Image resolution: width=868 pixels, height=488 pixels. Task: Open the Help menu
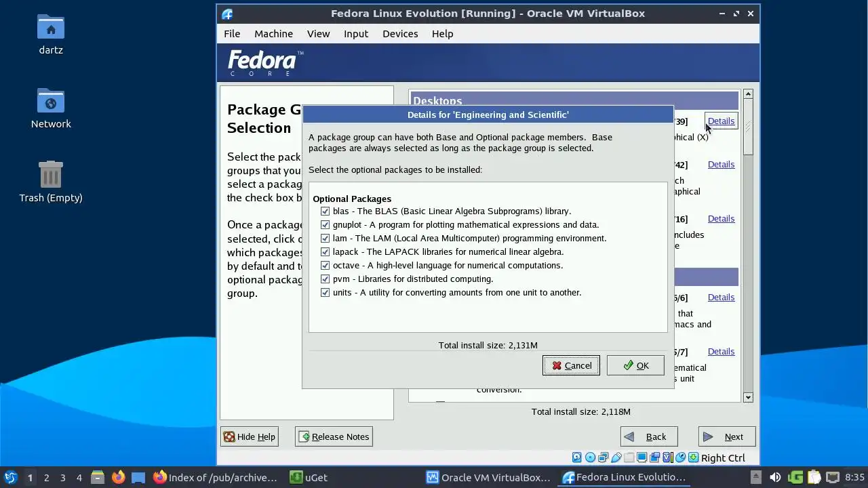pos(442,33)
